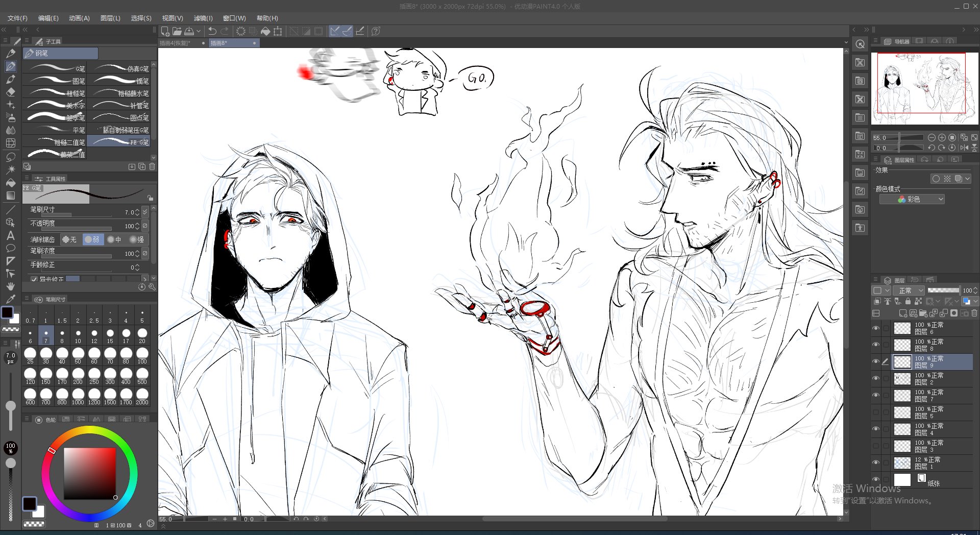Open the layer blend mode 正常 dropdown
The image size is (980, 535).
909,290
